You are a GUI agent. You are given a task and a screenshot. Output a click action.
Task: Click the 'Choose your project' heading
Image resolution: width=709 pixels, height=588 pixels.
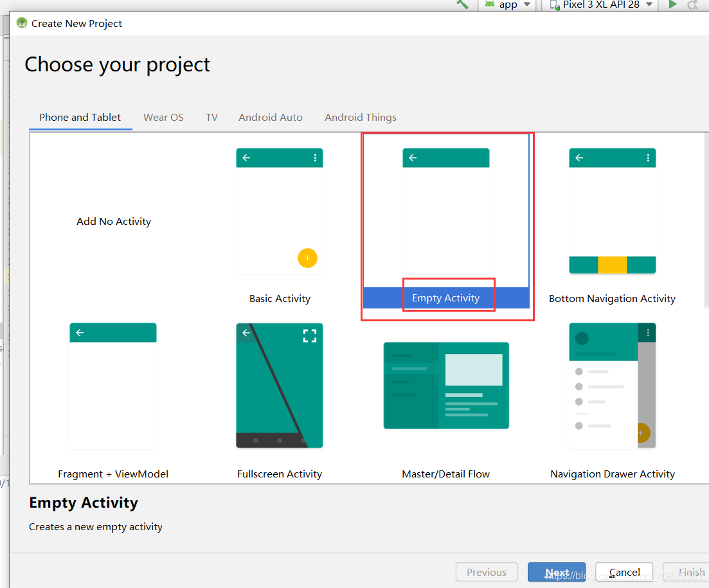coord(117,65)
